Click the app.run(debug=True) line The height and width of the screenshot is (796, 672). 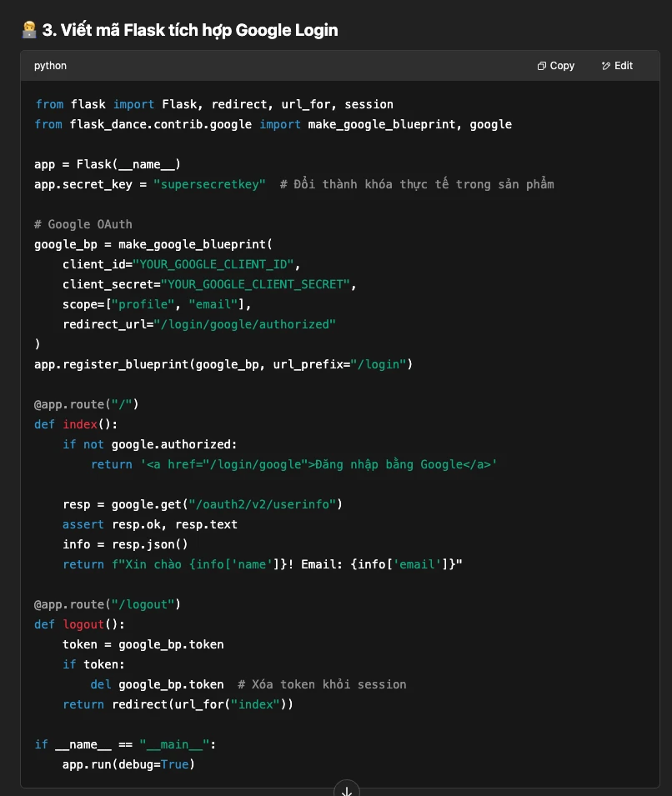128,764
